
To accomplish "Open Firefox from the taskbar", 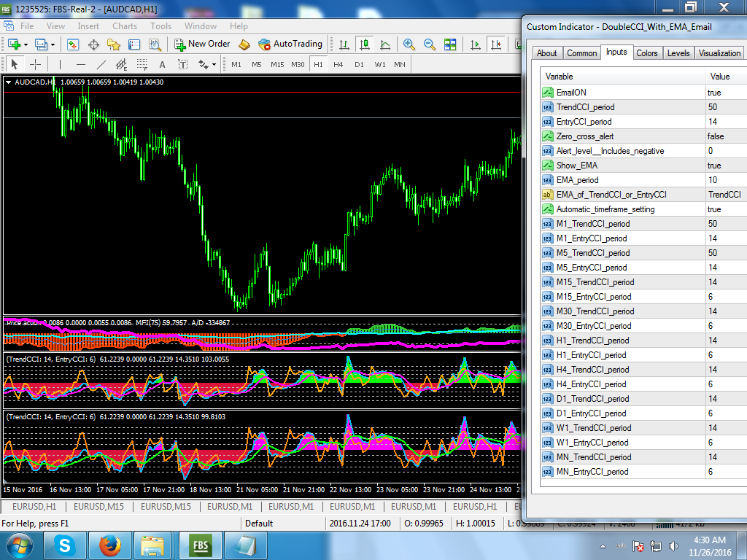I will (110, 545).
